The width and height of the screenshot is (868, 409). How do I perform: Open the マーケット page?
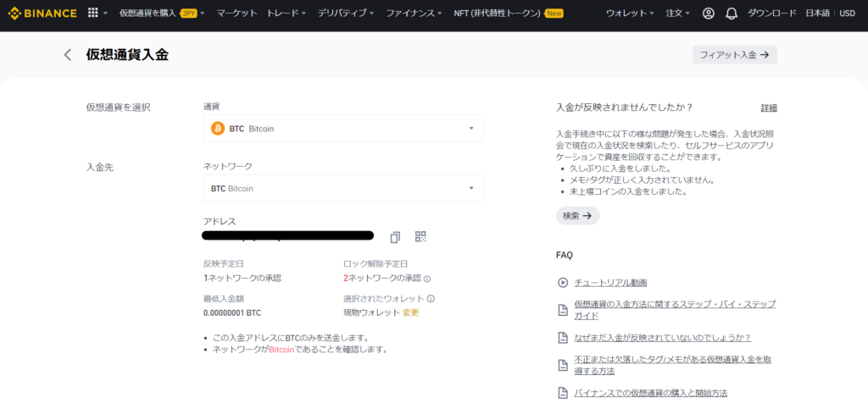coord(236,14)
